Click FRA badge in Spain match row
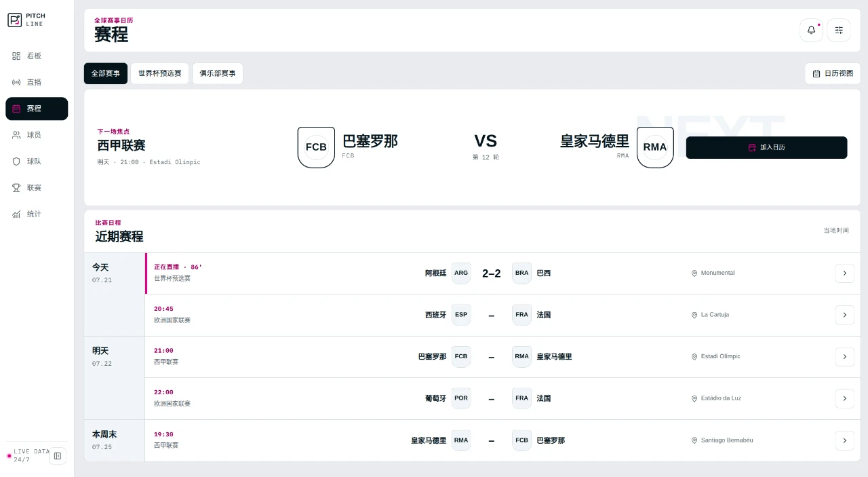Image resolution: width=868 pixels, height=477 pixels. pyautogui.click(x=521, y=315)
